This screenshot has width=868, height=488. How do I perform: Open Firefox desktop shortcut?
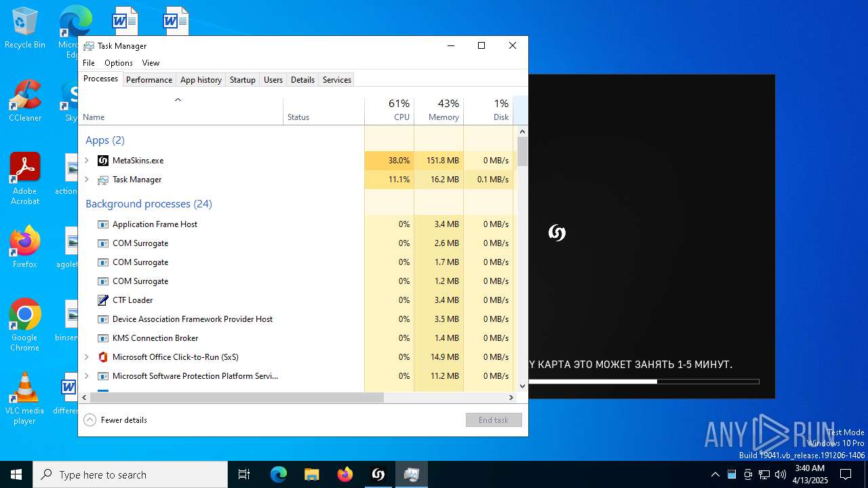25,247
